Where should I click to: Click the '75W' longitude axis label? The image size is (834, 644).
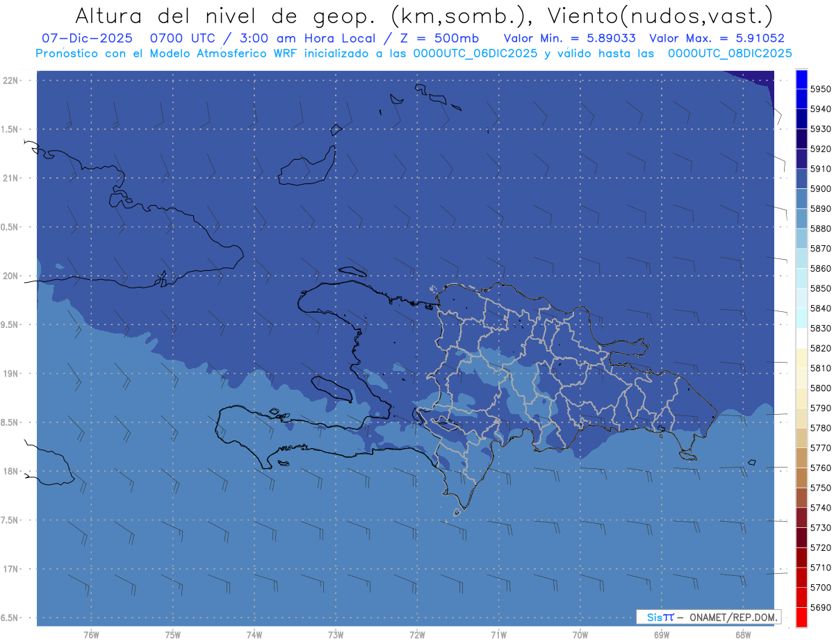pos(173,634)
